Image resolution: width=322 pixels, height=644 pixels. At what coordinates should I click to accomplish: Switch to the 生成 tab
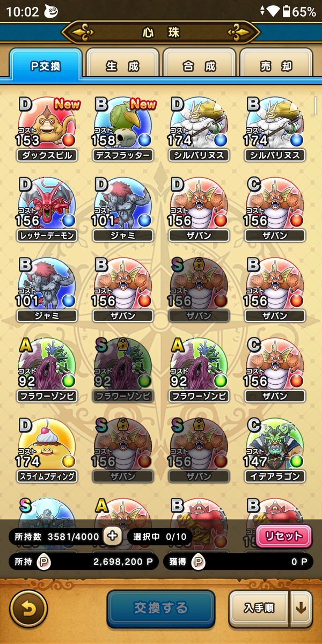(122, 65)
